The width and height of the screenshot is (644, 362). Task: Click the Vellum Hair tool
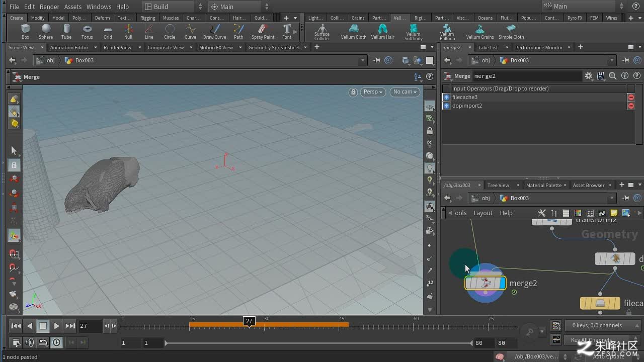(x=382, y=32)
